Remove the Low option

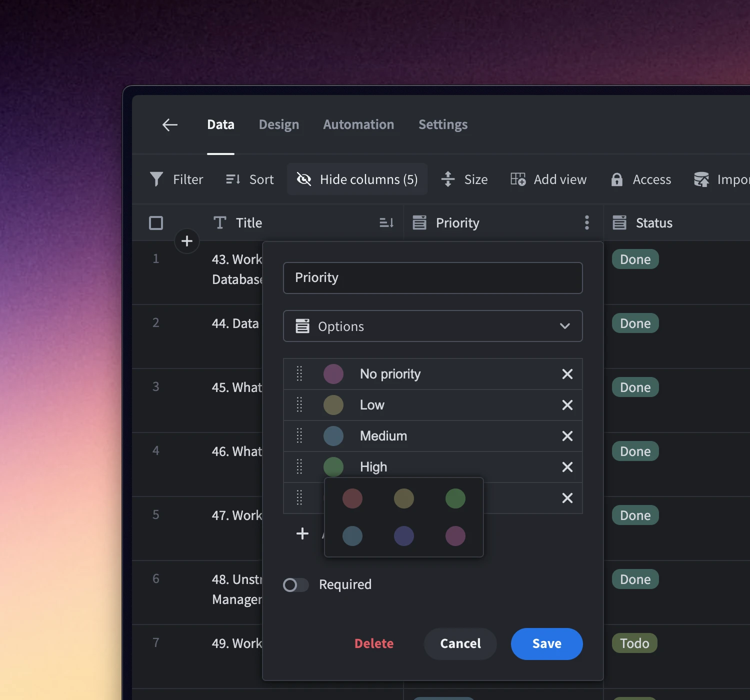567,405
